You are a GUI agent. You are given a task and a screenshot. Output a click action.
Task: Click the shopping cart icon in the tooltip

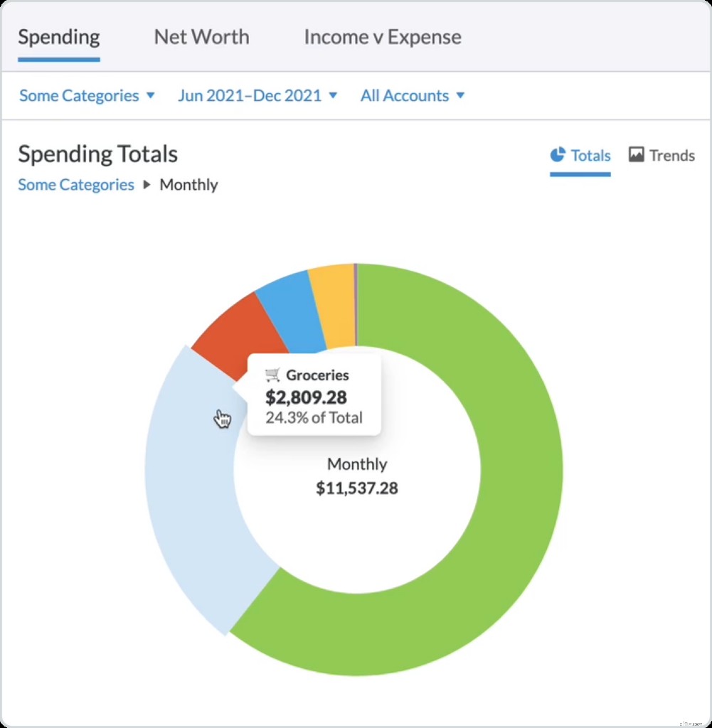click(x=272, y=375)
